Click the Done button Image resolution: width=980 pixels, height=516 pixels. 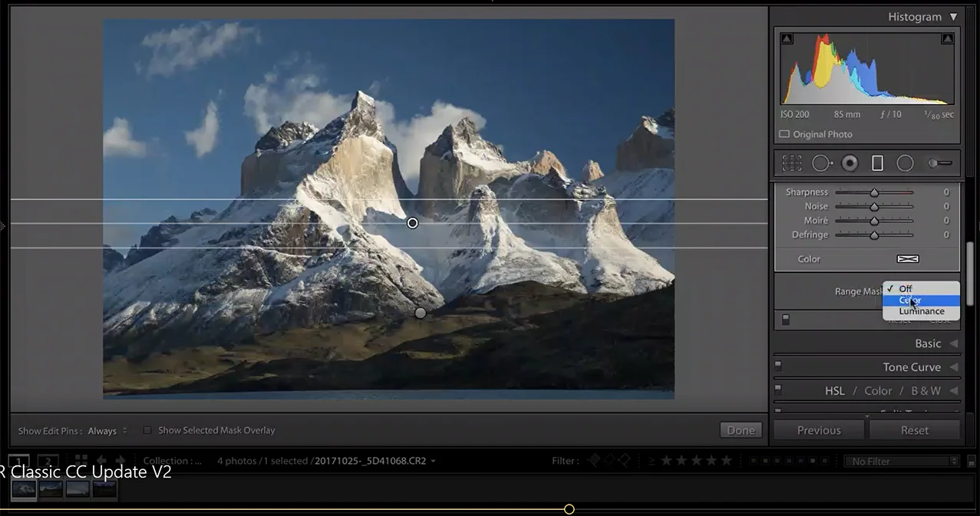point(741,430)
